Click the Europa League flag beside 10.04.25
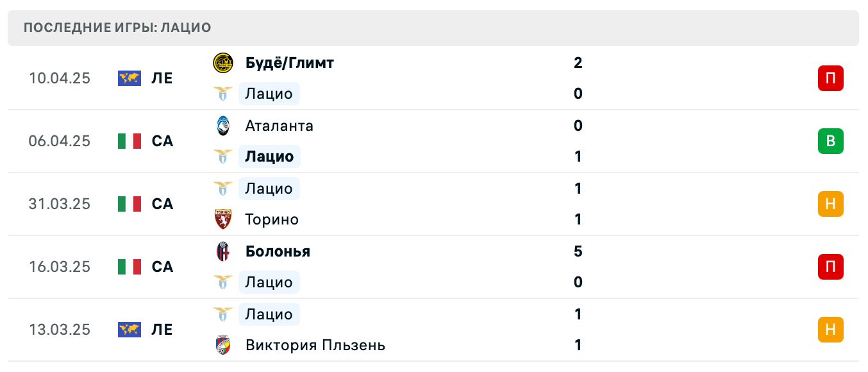The image size is (868, 372). tap(129, 78)
